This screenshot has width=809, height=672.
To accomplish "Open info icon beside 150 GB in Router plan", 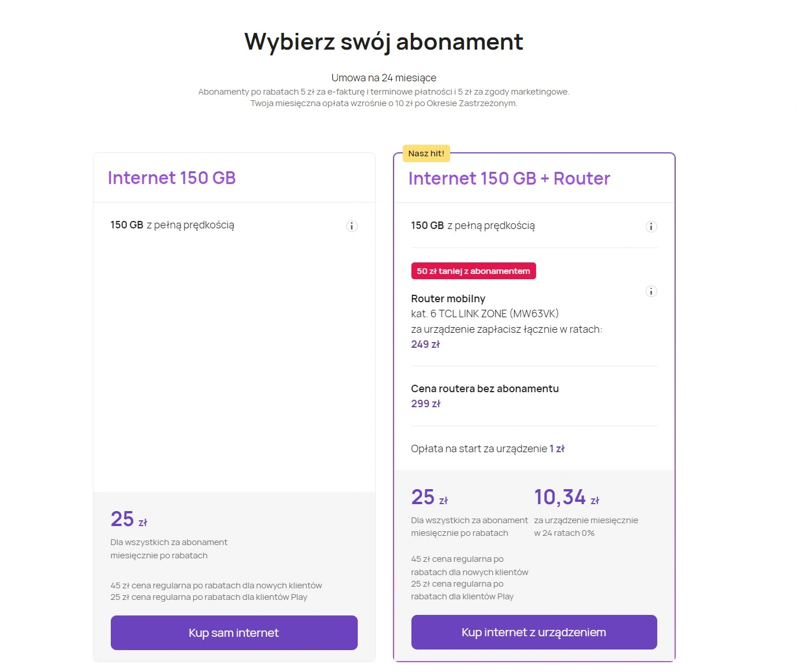I will 651,227.
